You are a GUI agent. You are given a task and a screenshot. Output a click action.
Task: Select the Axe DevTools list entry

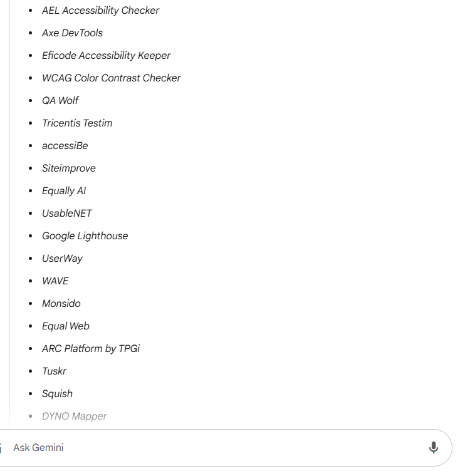click(x=72, y=33)
